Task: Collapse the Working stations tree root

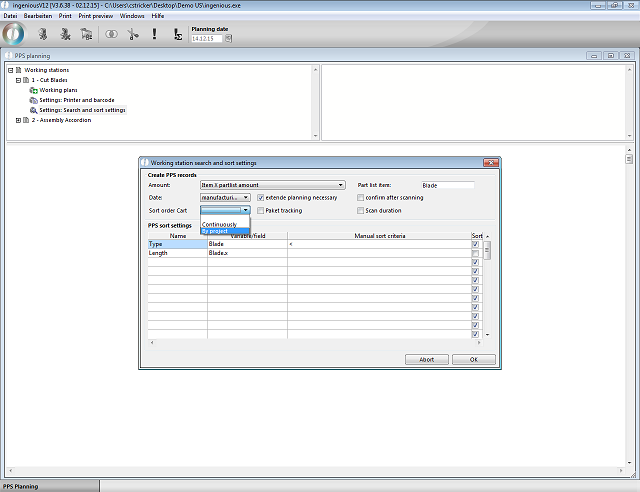Action: click(11, 70)
